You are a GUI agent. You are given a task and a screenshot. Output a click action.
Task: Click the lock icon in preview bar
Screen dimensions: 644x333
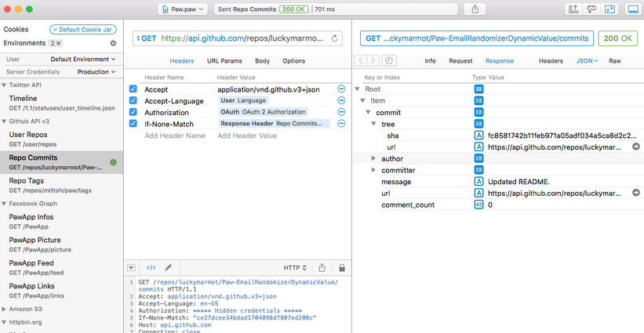tap(342, 268)
